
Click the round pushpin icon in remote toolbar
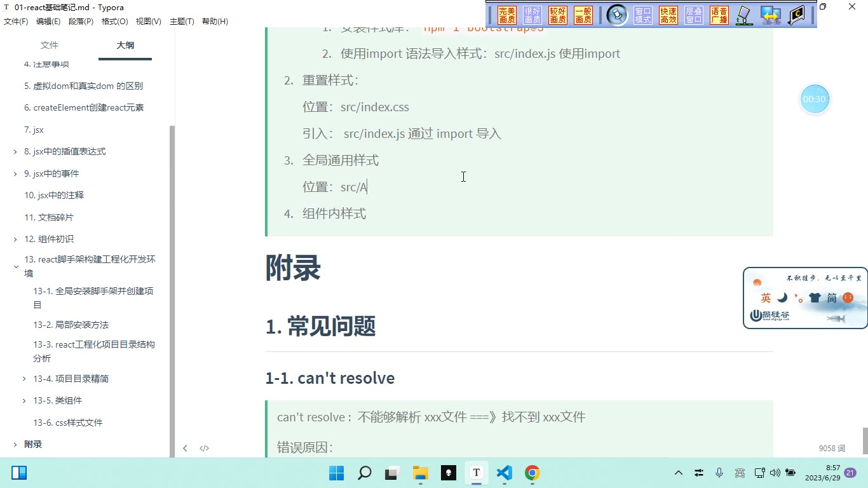[617, 15]
